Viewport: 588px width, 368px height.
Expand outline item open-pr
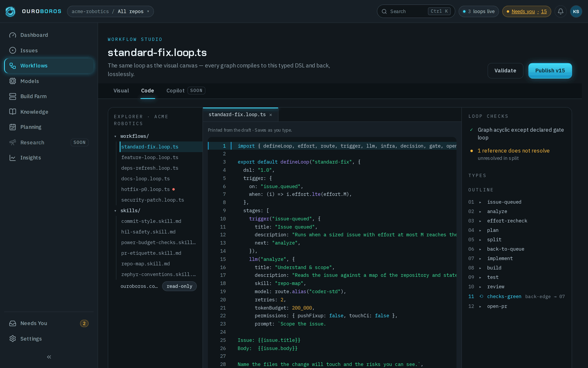(x=480, y=306)
